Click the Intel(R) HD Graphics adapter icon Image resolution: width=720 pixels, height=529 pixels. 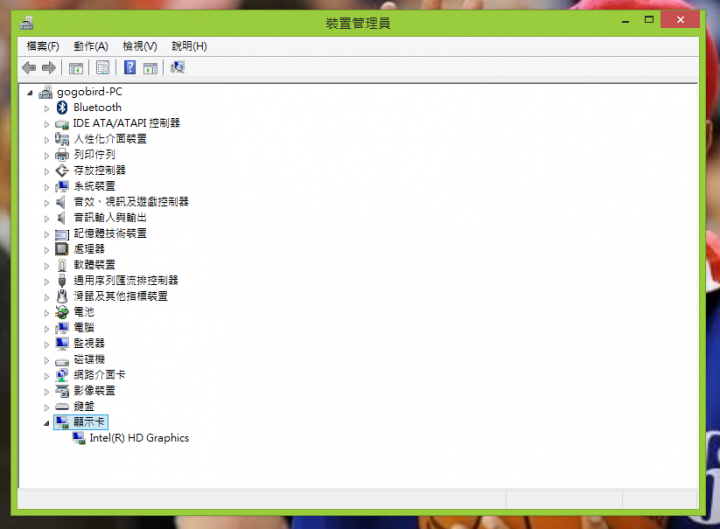(79, 438)
